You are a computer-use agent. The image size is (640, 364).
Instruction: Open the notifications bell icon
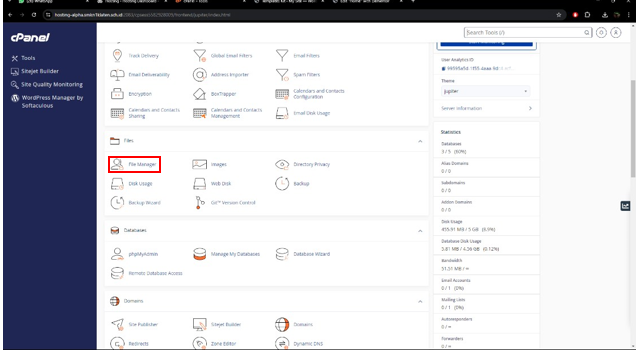pos(601,33)
